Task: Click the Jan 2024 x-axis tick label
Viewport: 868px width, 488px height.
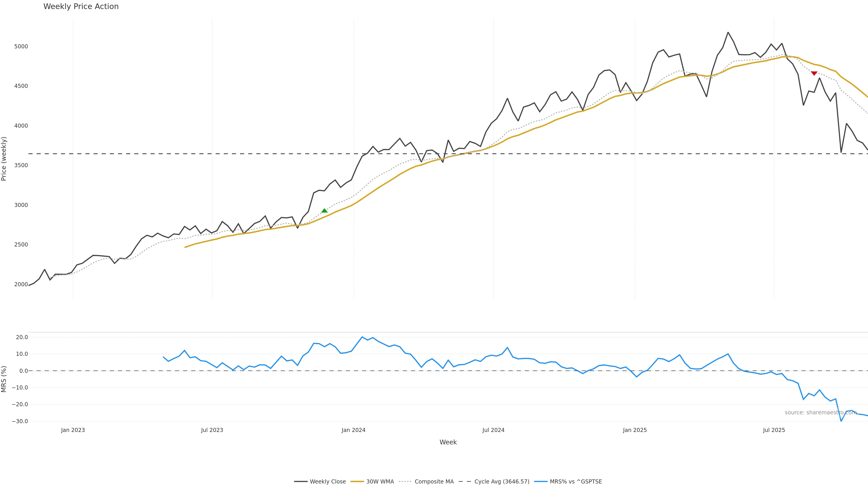Action: tap(354, 430)
